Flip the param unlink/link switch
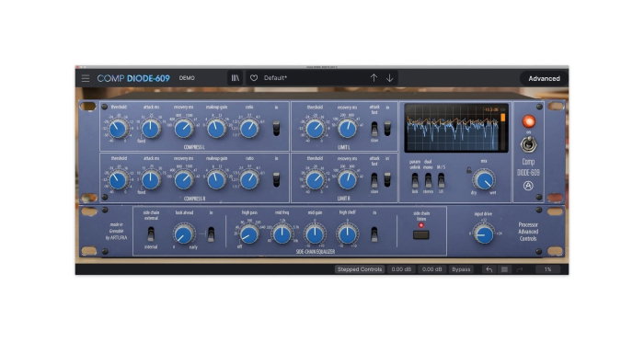Screen dimensions: 644x342 pos(415,180)
